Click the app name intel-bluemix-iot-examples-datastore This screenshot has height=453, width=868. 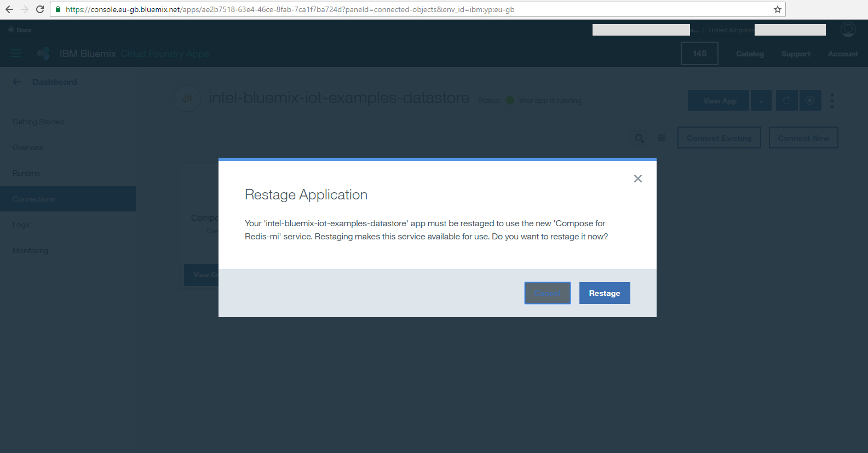(x=339, y=98)
